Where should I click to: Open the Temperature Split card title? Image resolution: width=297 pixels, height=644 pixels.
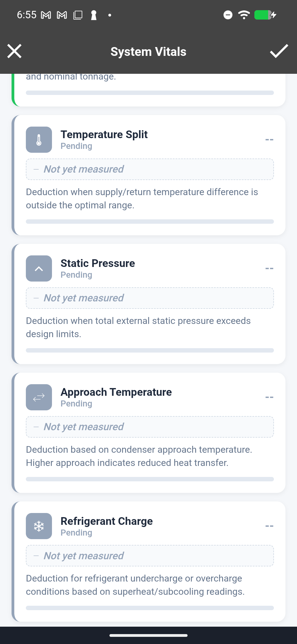point(104,135)
